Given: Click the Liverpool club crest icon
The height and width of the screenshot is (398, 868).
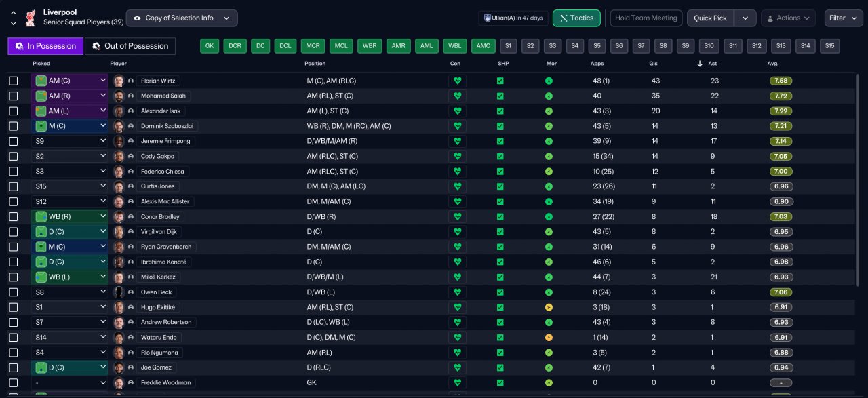Looking at the screenshot, I should pyautogui.click(x=30, y=17).
